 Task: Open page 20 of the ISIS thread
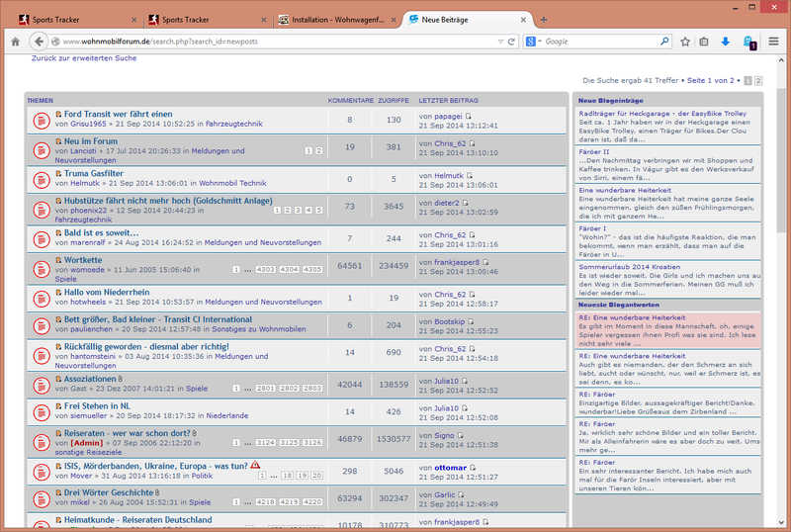[x=316, y=476]
